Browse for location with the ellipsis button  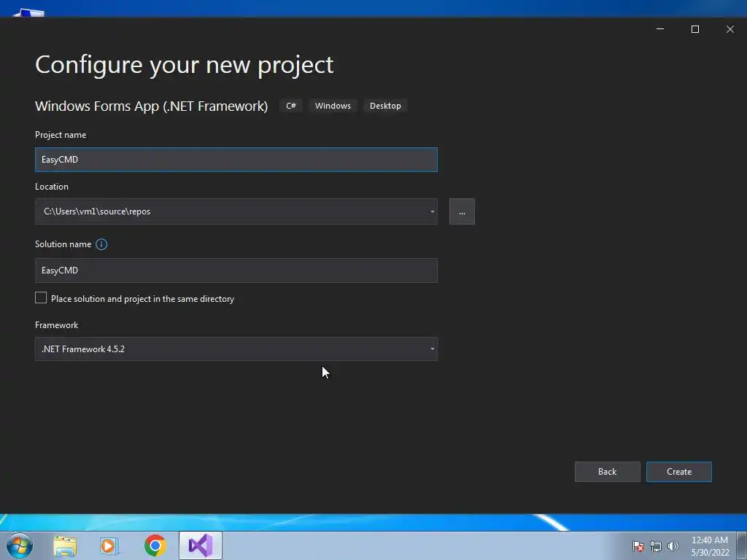pyautogui.click(x=462, y=211)
